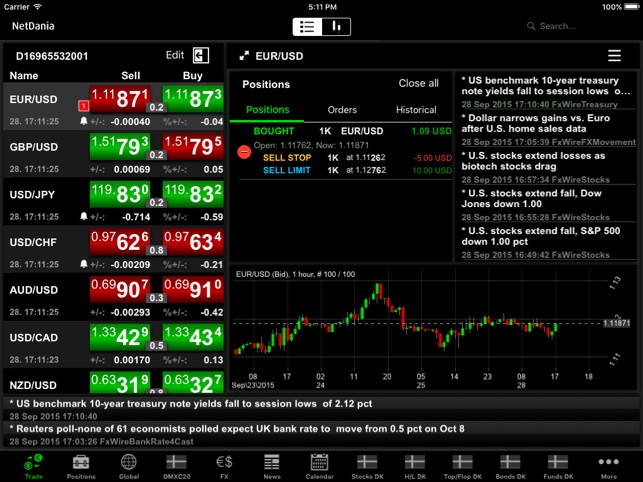Open news stocks extend losses as biotech drag
Viewport: 643px width, 482px height.
[x=546, y=167]
